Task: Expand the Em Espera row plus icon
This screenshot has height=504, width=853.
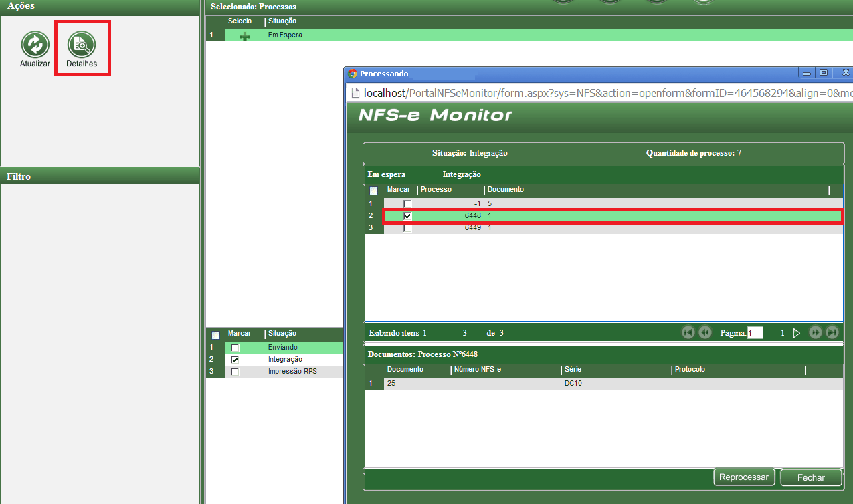Action: coord(245,36)
